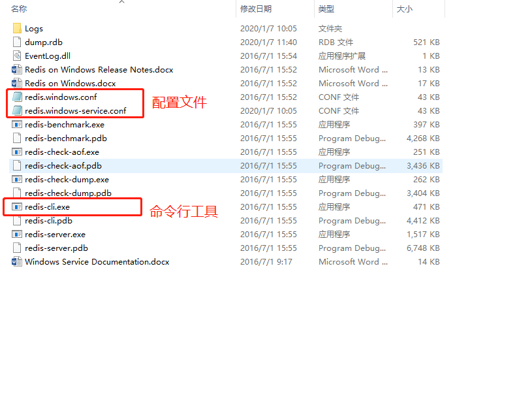Click the Redis on Windows.docx file name
The width and height of the screenshot is (532, 394).
pos(70,83)
